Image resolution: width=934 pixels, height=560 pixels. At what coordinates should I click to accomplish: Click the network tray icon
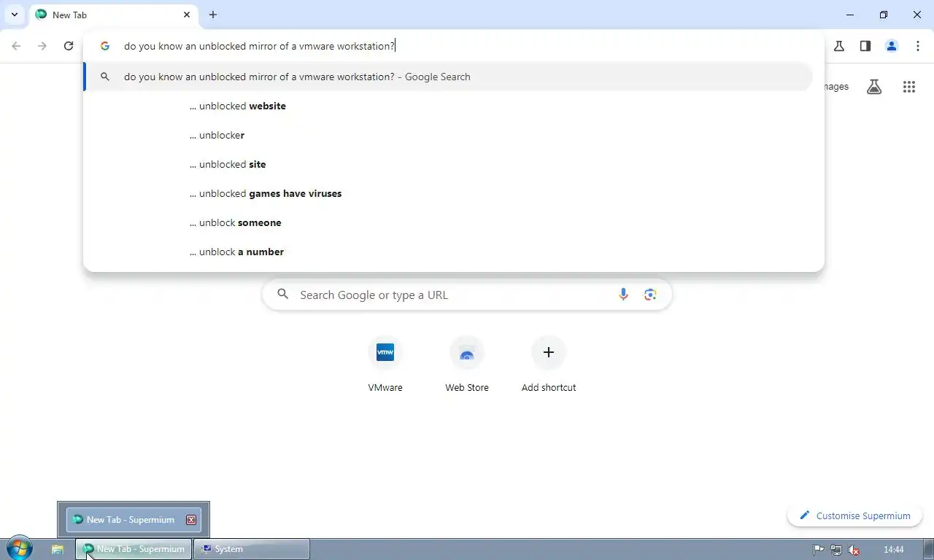click(x=836, y=550)
